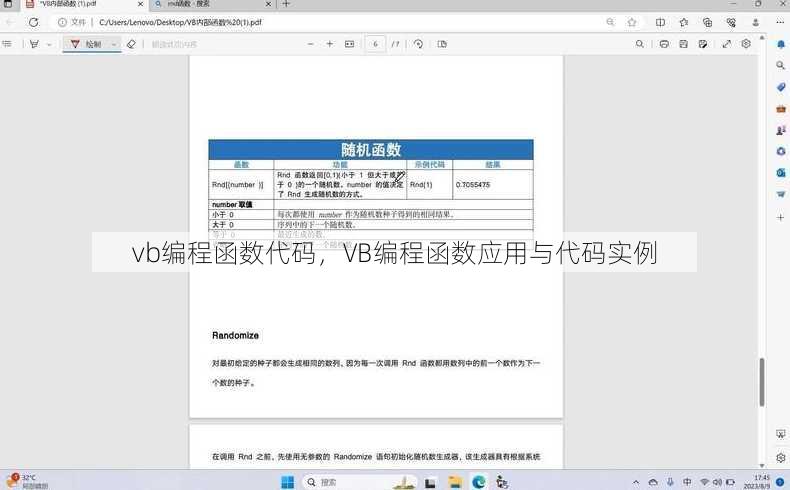
Task: Click the fit to width icon
Action: click(349, 44)
